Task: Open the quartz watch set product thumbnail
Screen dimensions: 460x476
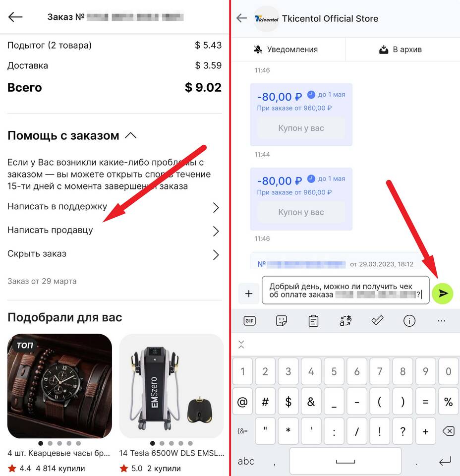Action: [60, 386]
